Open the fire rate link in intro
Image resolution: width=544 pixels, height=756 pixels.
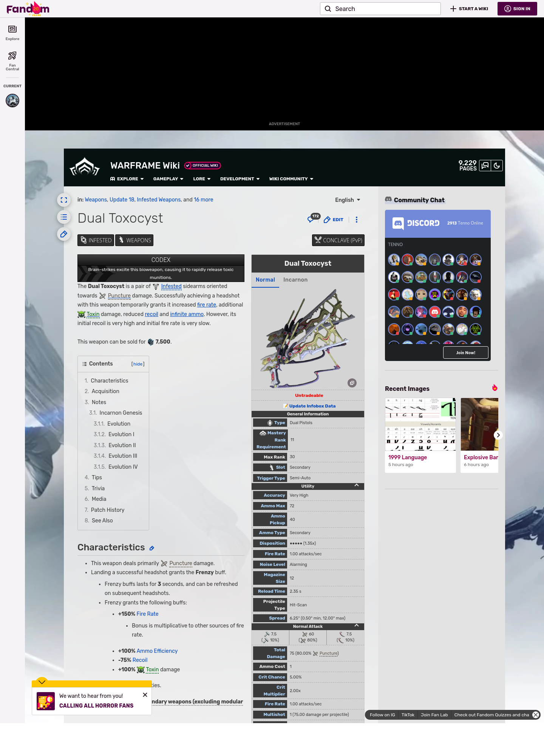click(207, 305)
